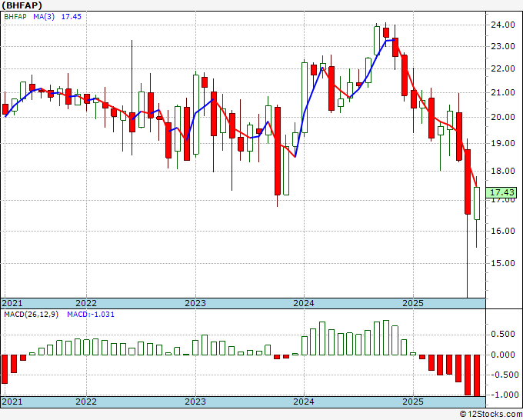Click the 0.500 MACD axis label
The image size is (523, 420).
tap(503, 335)
